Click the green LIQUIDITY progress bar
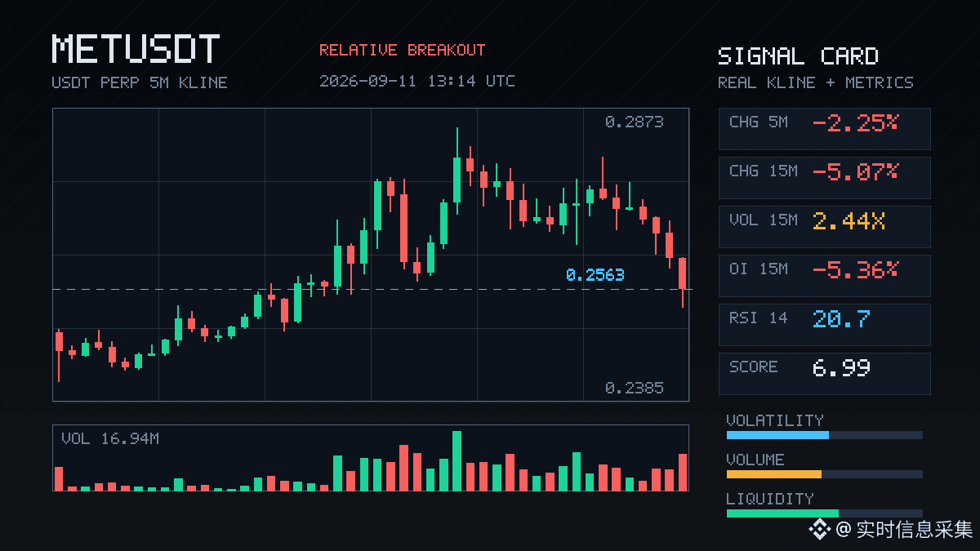Screen dimensions: 980x551 (824, 513)
